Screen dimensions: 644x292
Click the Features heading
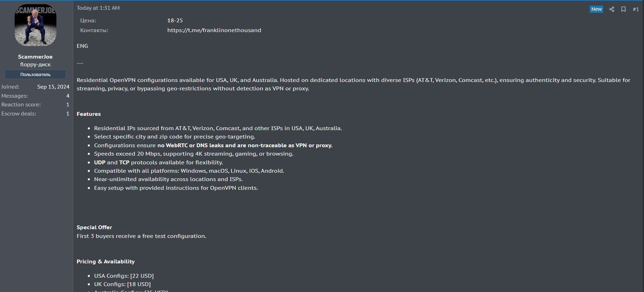point(88,114)
